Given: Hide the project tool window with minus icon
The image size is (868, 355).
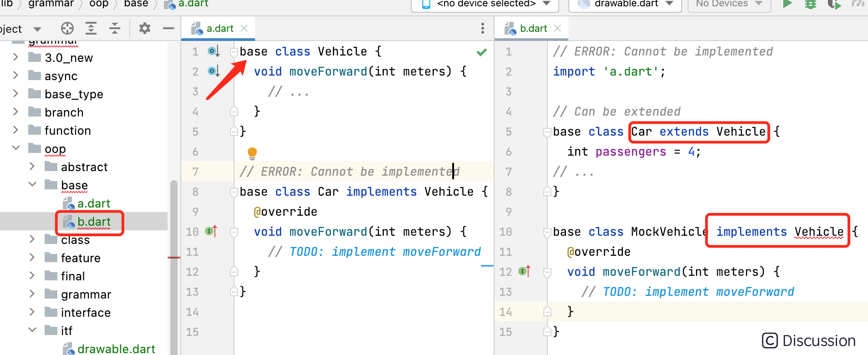Looking at the screenshot, I should pyautogui.click(x=168, y=28).
